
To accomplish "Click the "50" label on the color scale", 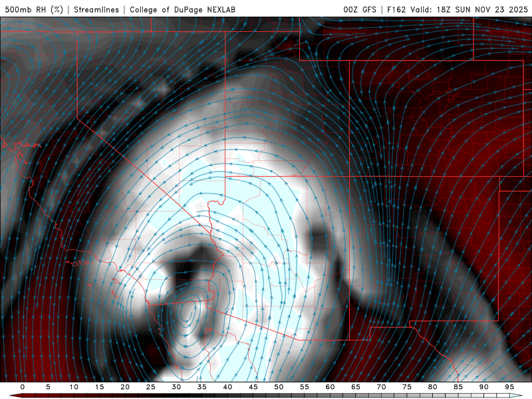I will click(x=279, y=387).
